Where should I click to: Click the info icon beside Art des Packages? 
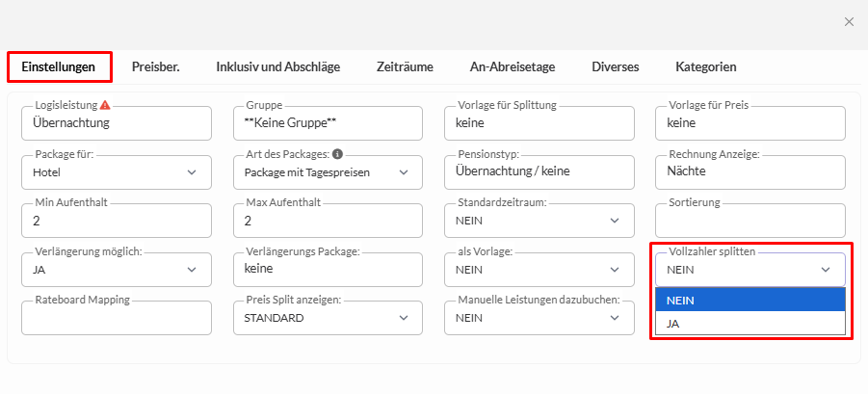tap(337, 154)
